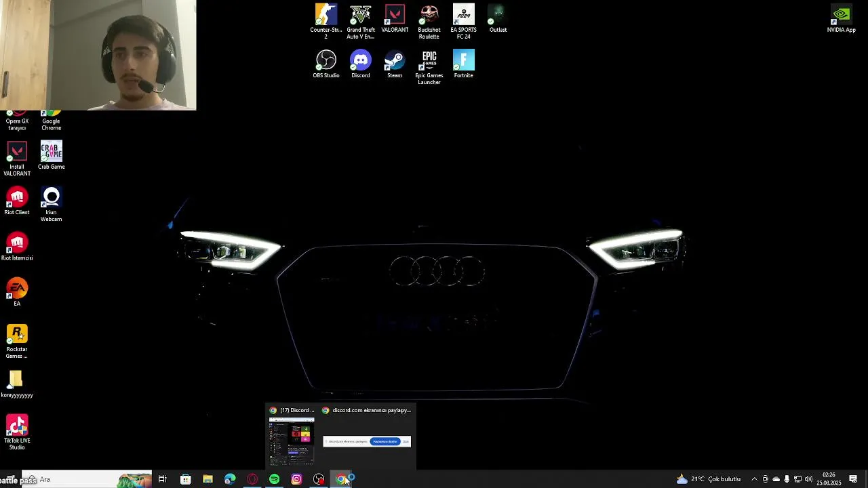This screenshot has width=868, height=488.
Task: Open network status tray icon
Action: point(797,479)
